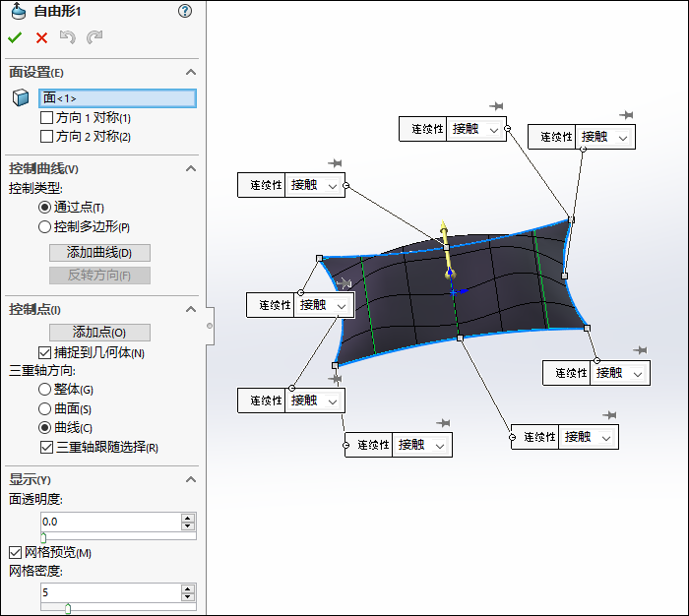Viewport: 689px width, 616px height.
Task: Toggle 网格预览 checkbox
Action: pos(16,552)
